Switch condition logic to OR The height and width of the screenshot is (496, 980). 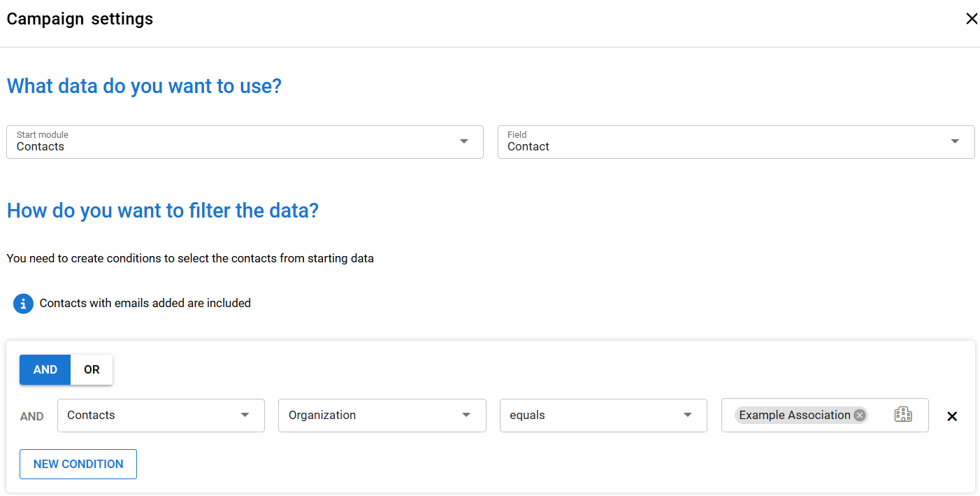(x=92, y=369)
